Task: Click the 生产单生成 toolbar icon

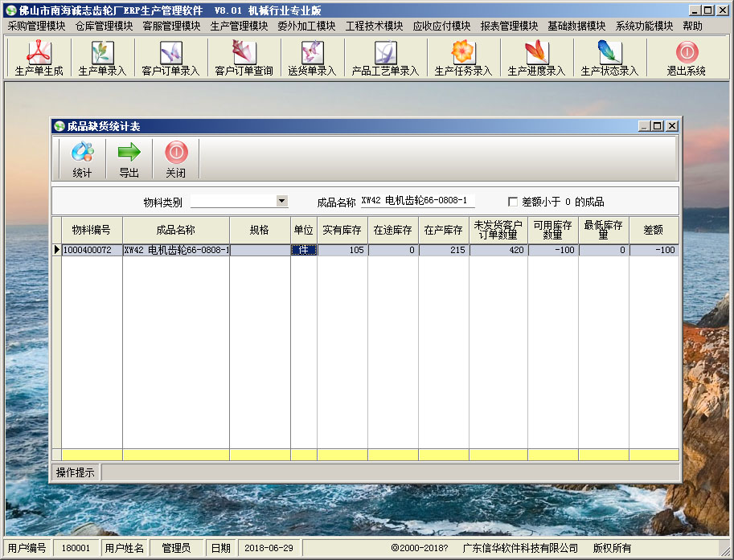Action: [x=39, y=57]
